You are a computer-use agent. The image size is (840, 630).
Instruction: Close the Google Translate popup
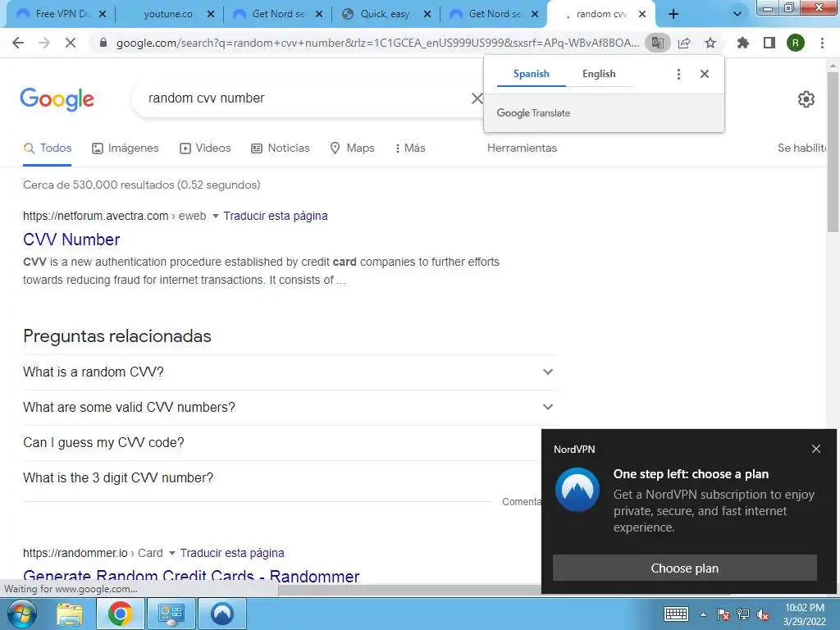[x=705, y=74]
